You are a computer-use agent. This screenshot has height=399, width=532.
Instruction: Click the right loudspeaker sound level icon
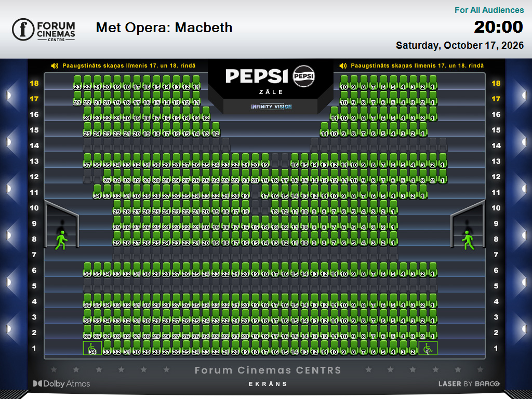coord(343,66)
